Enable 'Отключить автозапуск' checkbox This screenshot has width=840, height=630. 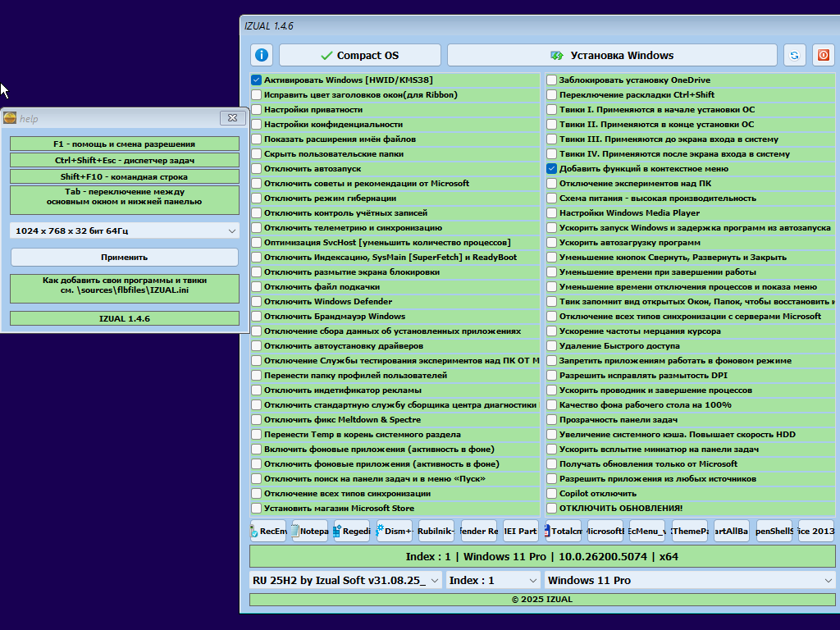256,168
